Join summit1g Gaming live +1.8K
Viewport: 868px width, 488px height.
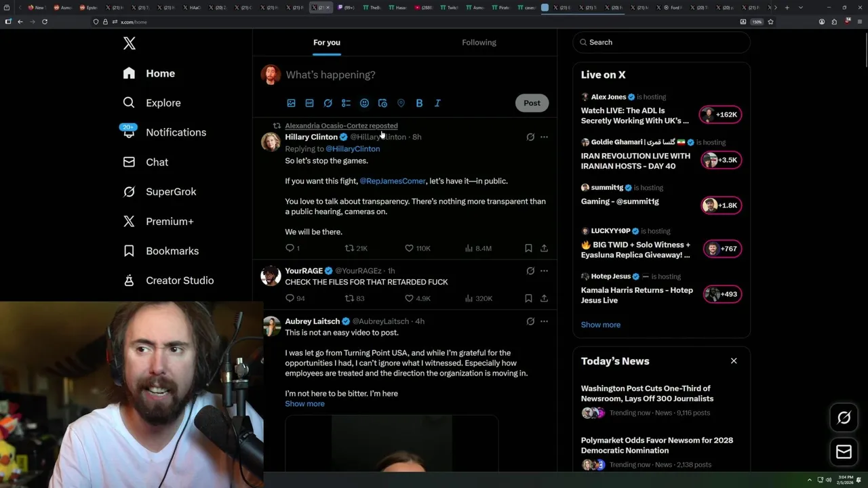pos(721,205)
